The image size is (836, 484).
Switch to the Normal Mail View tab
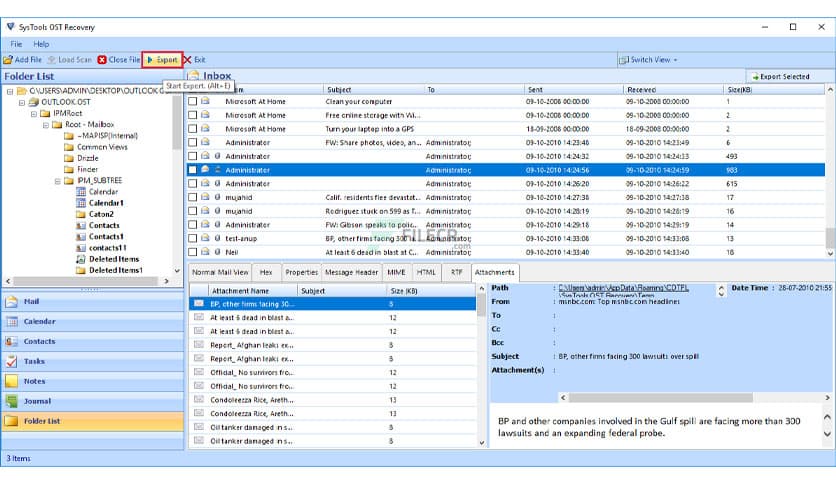tap(220, 272)
